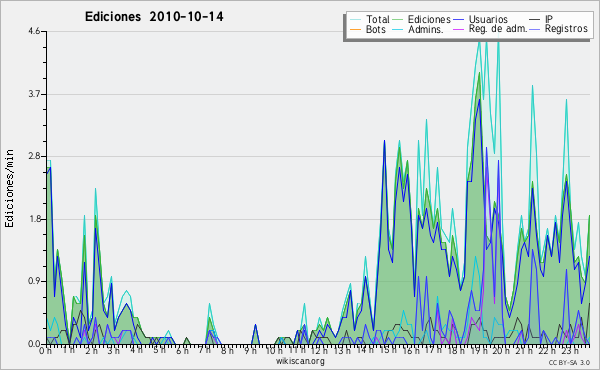This screenshot has width=600, height=370.
Task: Click the Total legend color line
Action: pyautogui.click(x=355, y=20)
